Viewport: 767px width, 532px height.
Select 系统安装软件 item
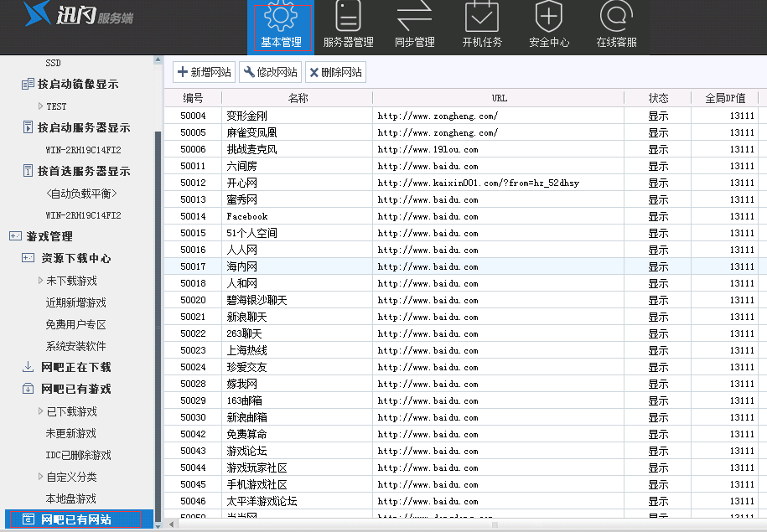pos(75,346)
